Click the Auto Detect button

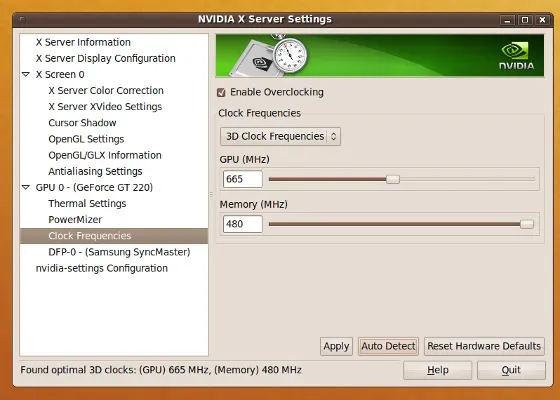click(388, 346)
